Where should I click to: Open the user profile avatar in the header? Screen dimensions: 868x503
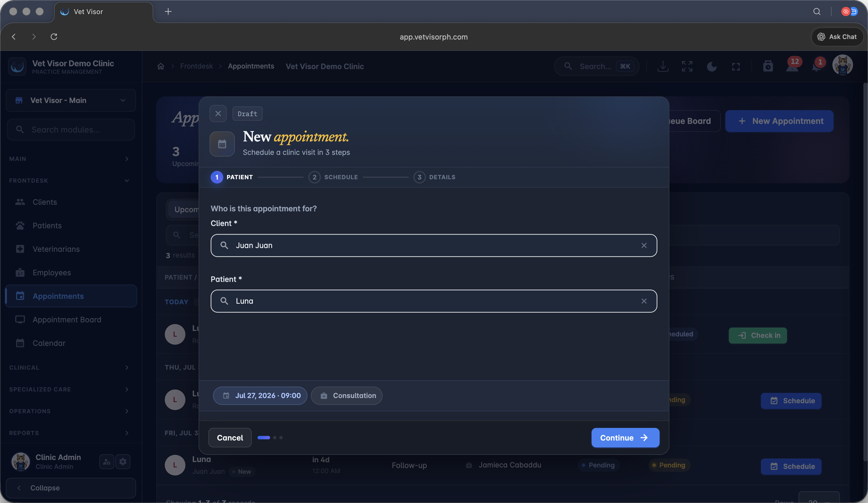pos(842,65)
